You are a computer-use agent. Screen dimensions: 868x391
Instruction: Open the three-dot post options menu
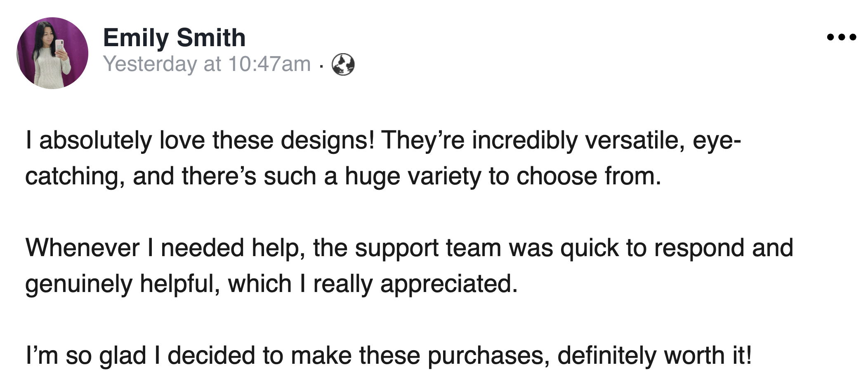click(842, 38)
